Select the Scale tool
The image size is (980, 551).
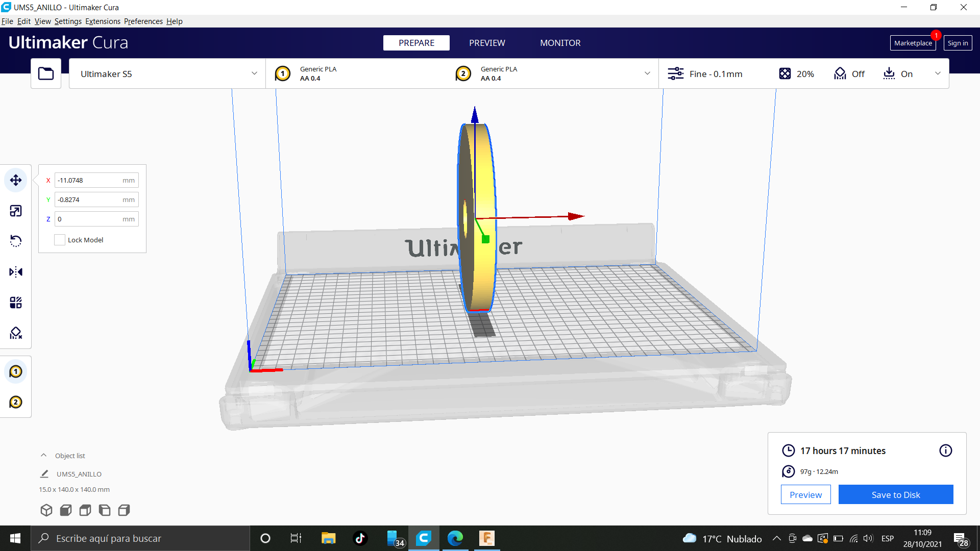tap(16, 211)
